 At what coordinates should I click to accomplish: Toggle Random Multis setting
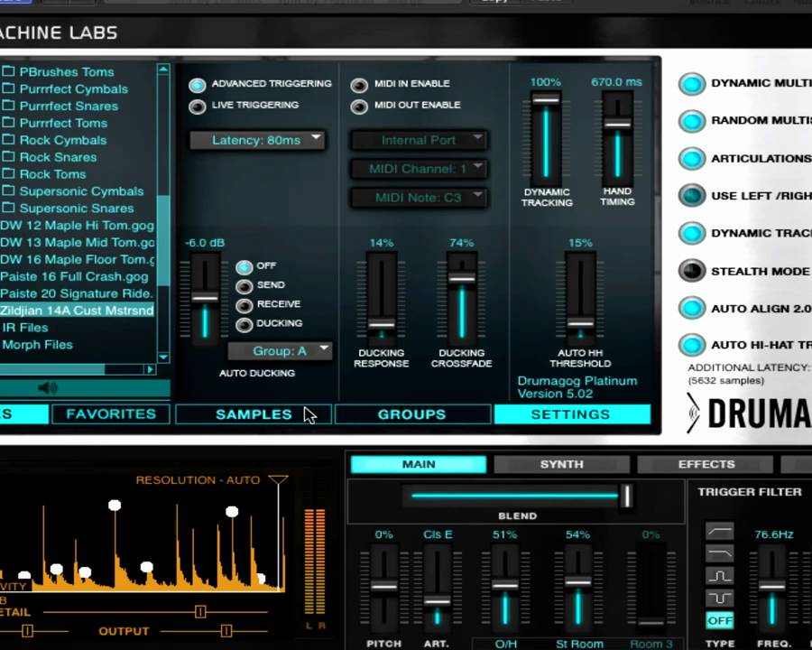[x=692, y=121]
